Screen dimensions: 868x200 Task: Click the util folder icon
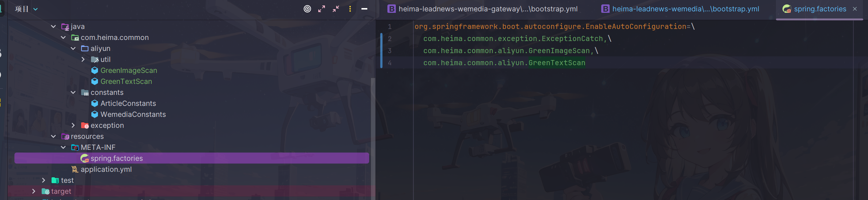coord(95,59)
